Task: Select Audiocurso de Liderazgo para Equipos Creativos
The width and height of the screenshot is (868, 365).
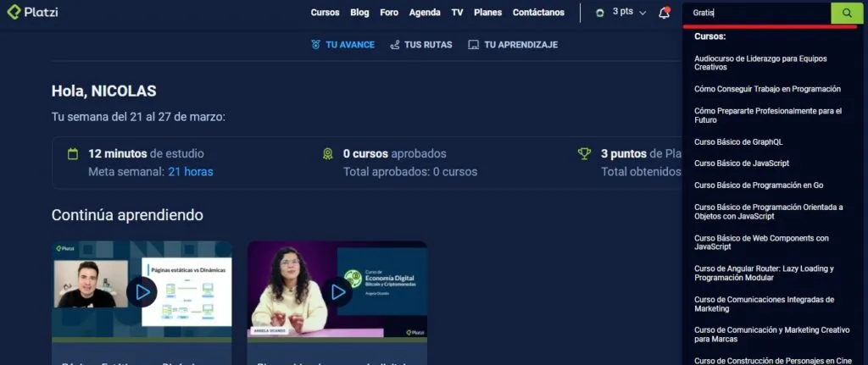Action: point(760,63)
